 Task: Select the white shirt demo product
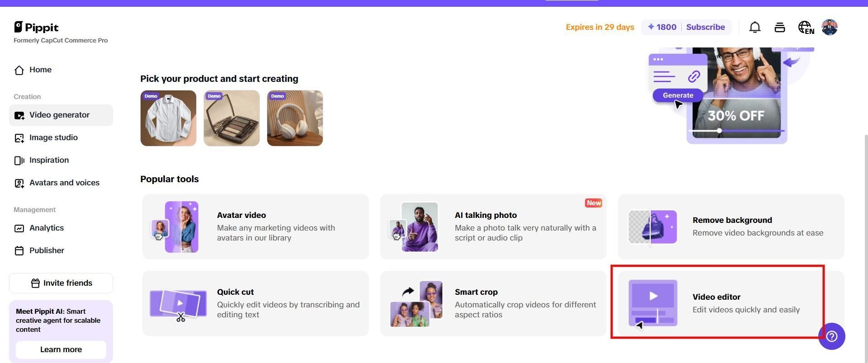click(168, 118)
